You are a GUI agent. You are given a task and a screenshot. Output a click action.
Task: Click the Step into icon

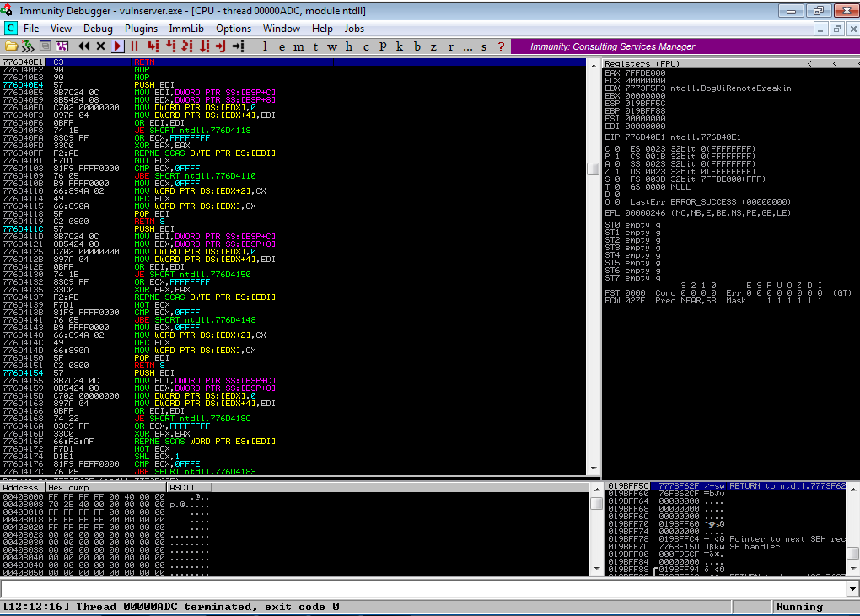click(x=153, y=46)
